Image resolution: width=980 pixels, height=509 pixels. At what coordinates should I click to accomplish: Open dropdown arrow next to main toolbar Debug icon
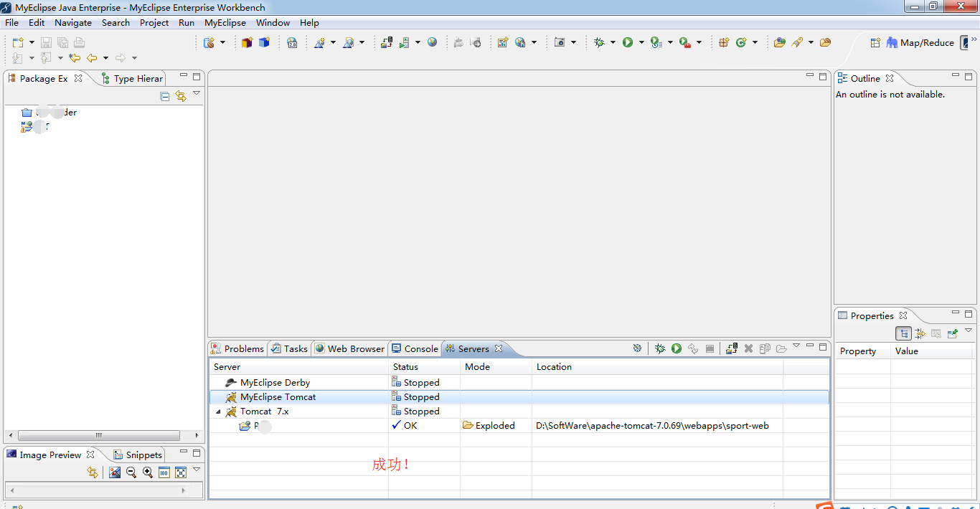[x=613, y=43]
